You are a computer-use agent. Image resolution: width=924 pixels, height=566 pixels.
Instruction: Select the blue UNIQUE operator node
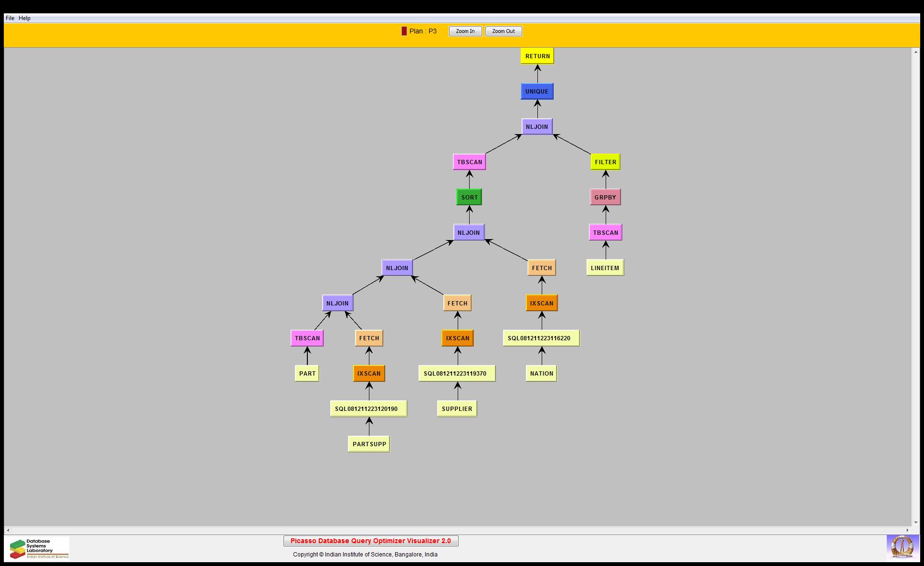pos(537,92)
